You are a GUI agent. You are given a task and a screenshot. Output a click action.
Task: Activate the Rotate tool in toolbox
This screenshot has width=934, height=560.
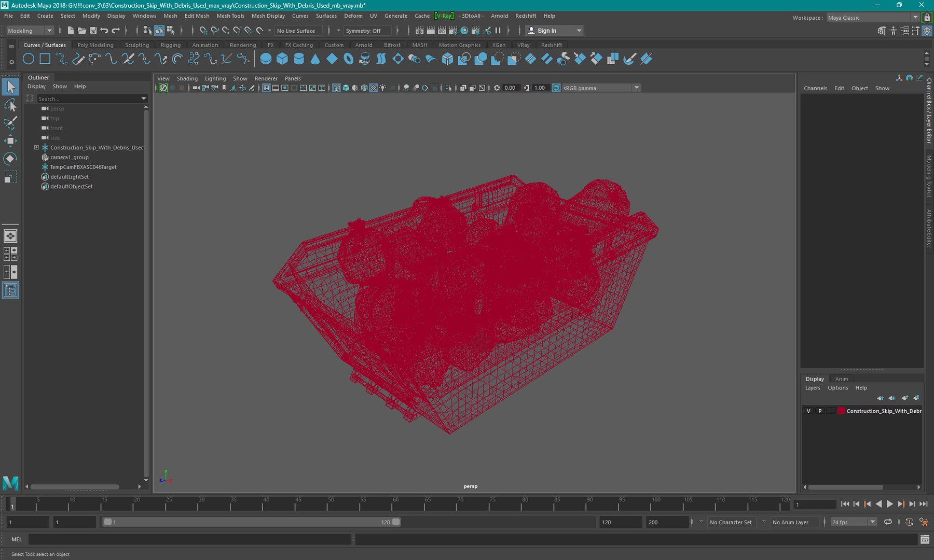10,158
